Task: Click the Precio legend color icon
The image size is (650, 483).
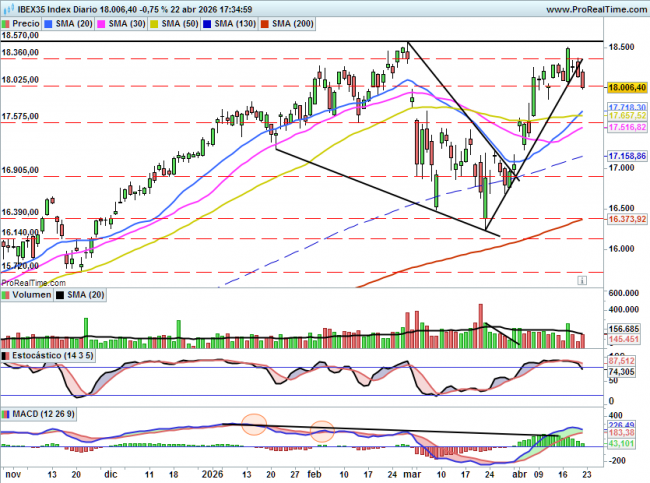Action: pos(8,23)
